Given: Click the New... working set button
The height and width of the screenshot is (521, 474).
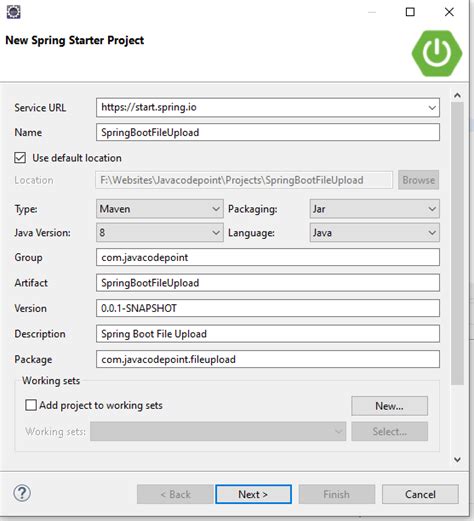Looking at the screenshot, I should tap(389, 406).
